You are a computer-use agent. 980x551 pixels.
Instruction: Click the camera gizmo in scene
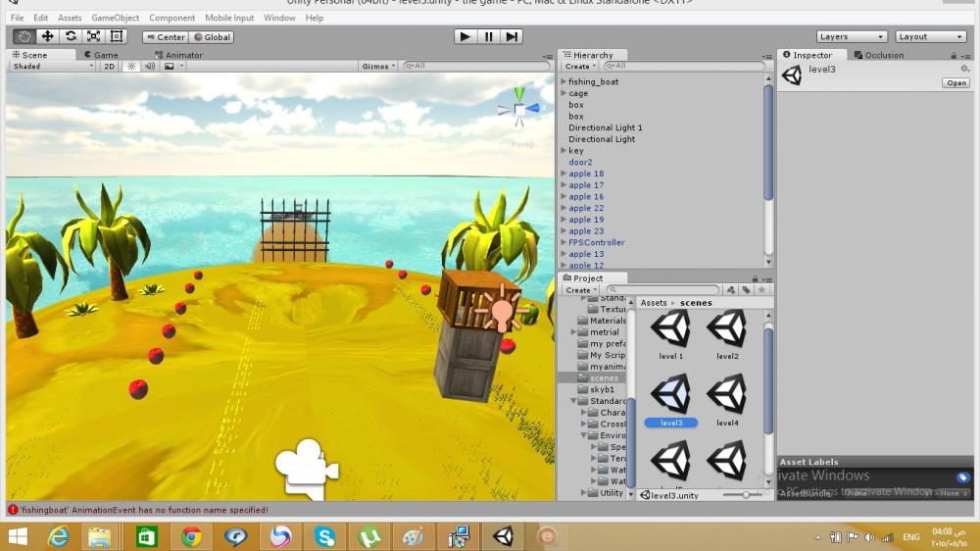pyautogui.click(x=307, y=468)
